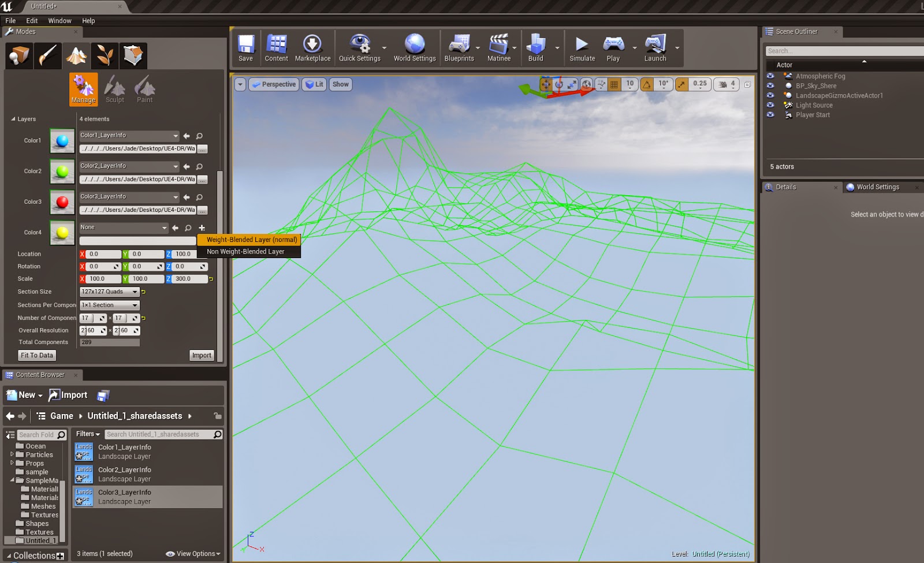Click the Scene Outliner search field
This screenshot has height=563, width=924.
pos(844,51)
